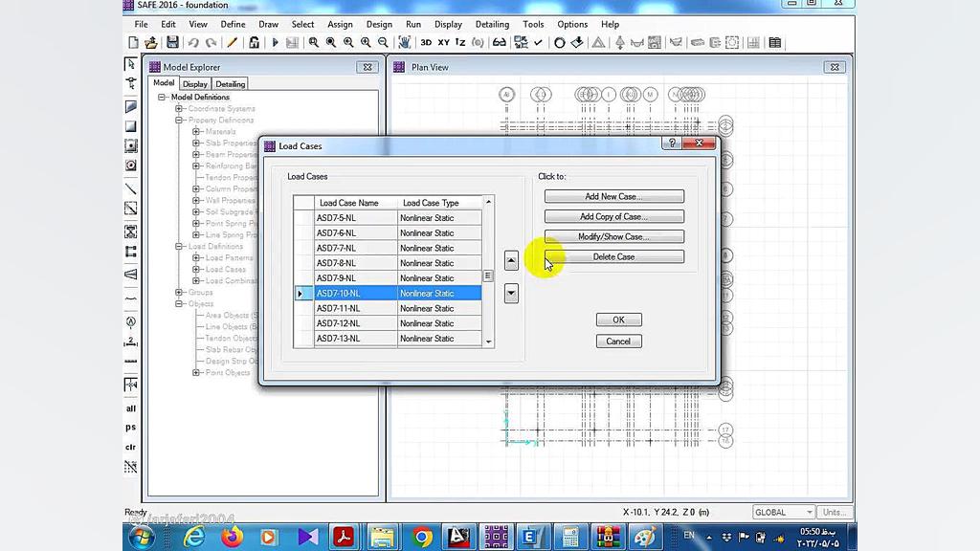The width and height of the screenshot is (980, 551).
Task: Click Add New Case button
Action: click(x=613, y=196)
